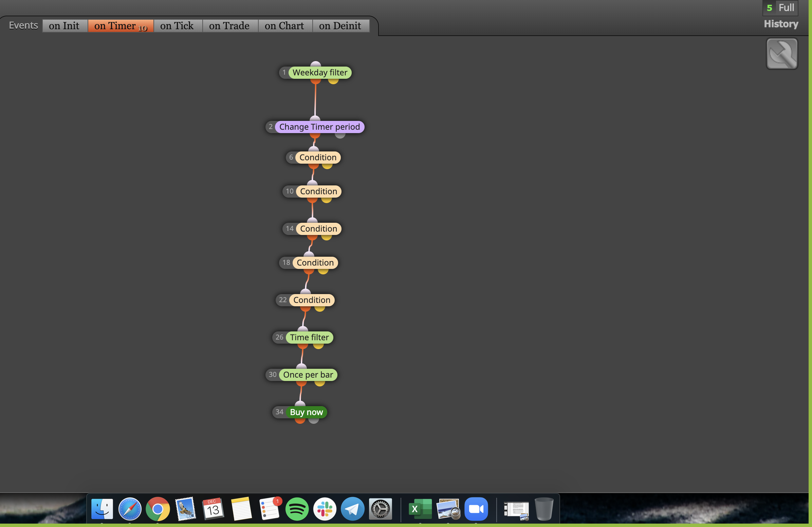
Task: Click the gray output dot of Buy now
Action: point(314,420)
